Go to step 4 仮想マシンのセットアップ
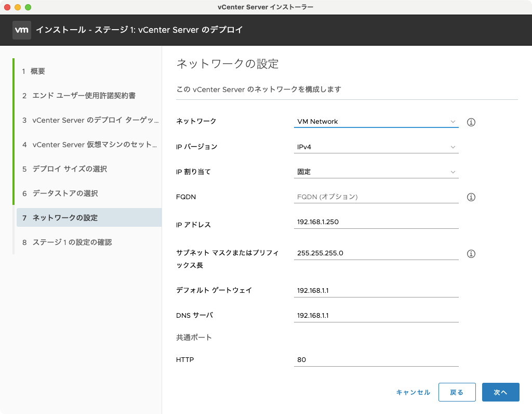532x414 pixels. (x=88, y=145)
